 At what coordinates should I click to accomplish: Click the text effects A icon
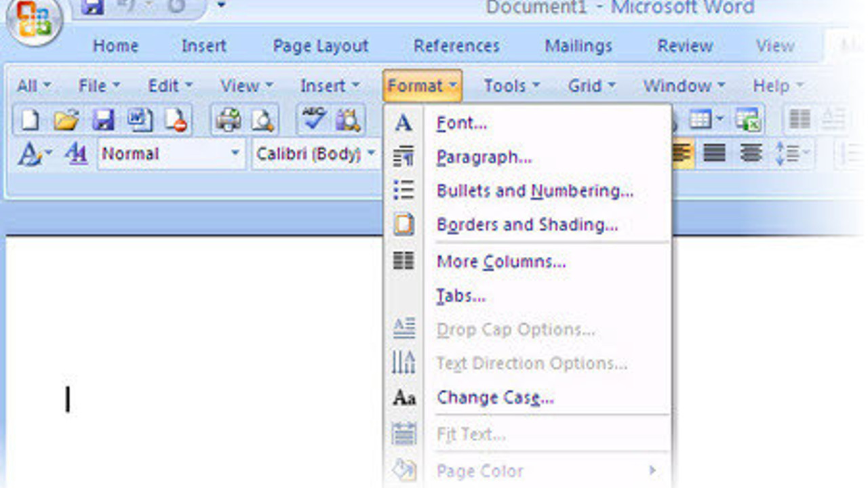point(30,155)
